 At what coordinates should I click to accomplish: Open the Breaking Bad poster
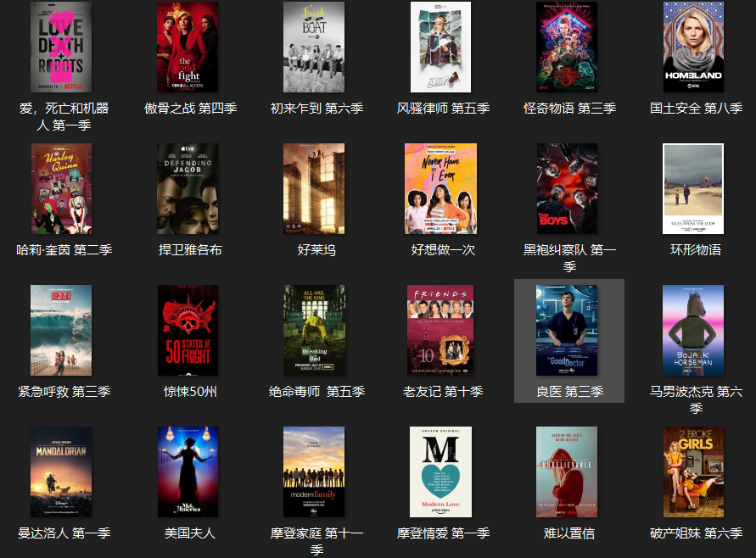314,330
